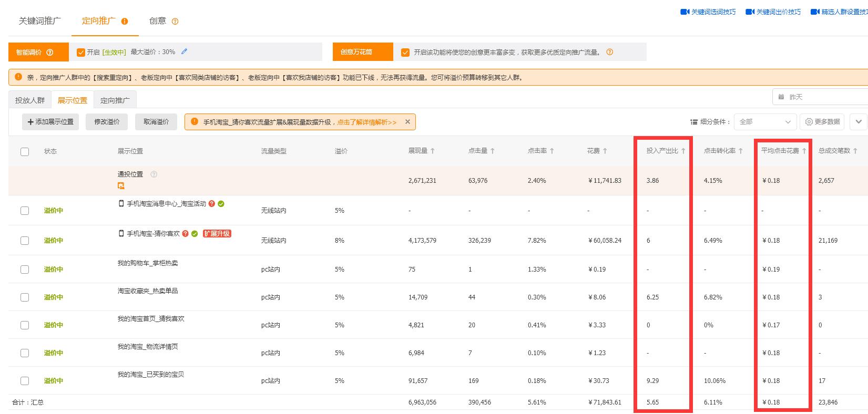Image resolution: width=868 pixels, height=414 pixels.
Task: Sort by 花费 column arrow
Action: coord(605,151)
